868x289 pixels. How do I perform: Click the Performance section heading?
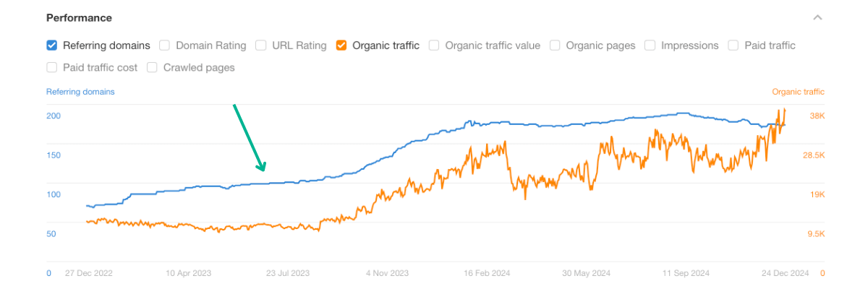79,17
